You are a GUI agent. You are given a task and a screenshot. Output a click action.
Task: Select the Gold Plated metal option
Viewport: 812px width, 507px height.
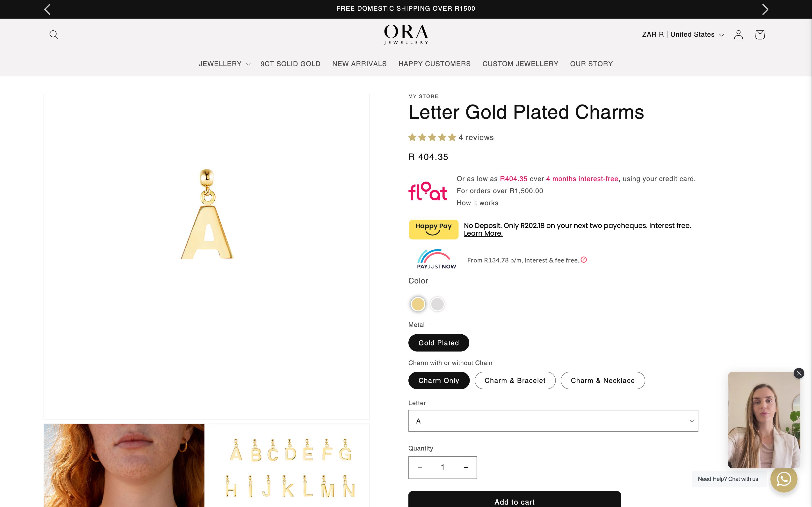point(439,343)
